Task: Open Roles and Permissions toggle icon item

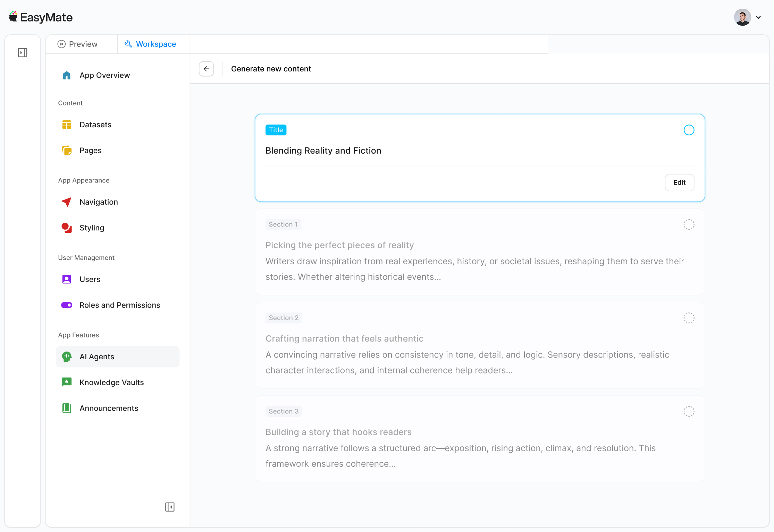Action: click(x=67, y=305)
